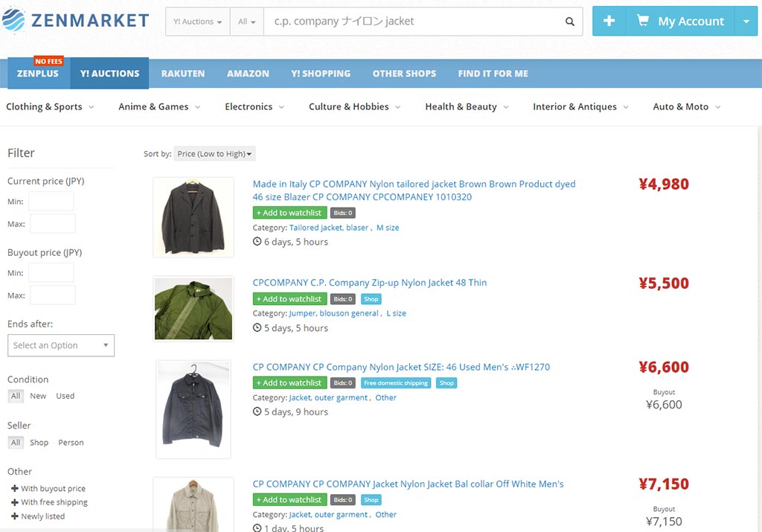This screenshot has height=532, width=762.
Task: Open the dark WF1270 jacket thumbnail
Action: (x=193, y=409)
